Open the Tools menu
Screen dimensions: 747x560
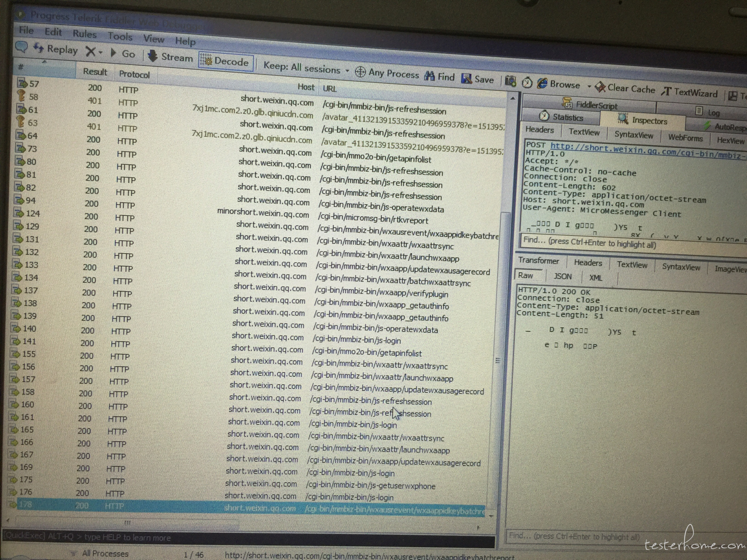(120, 36)
